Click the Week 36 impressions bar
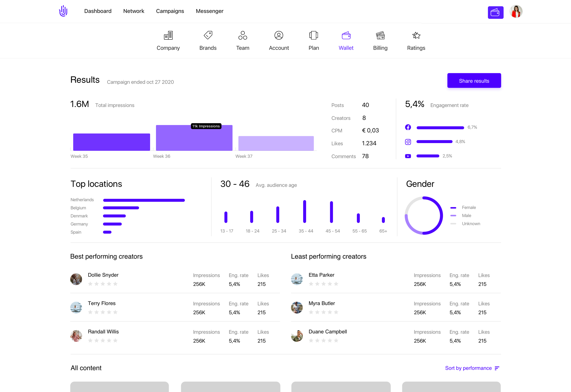The image size is (571, 392). (194, 139)
